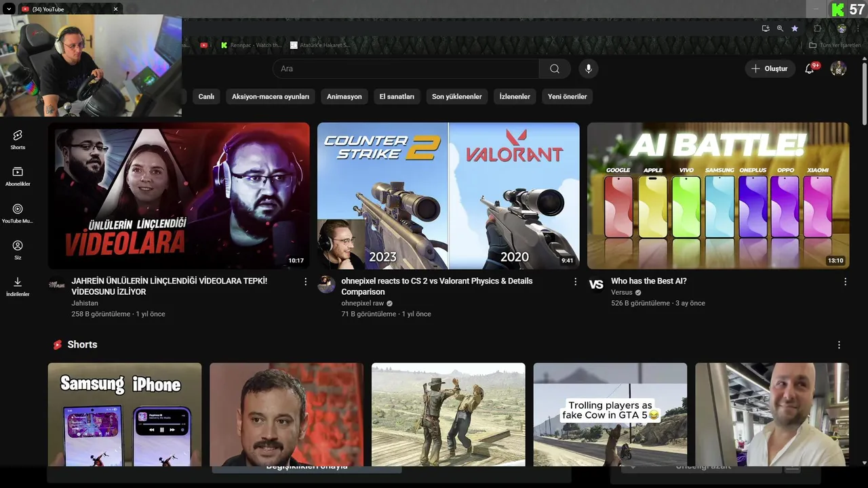868x488 pixels.
Task: Open the YouTube bookmark in bookmarks bar
Action: [205, 45]
